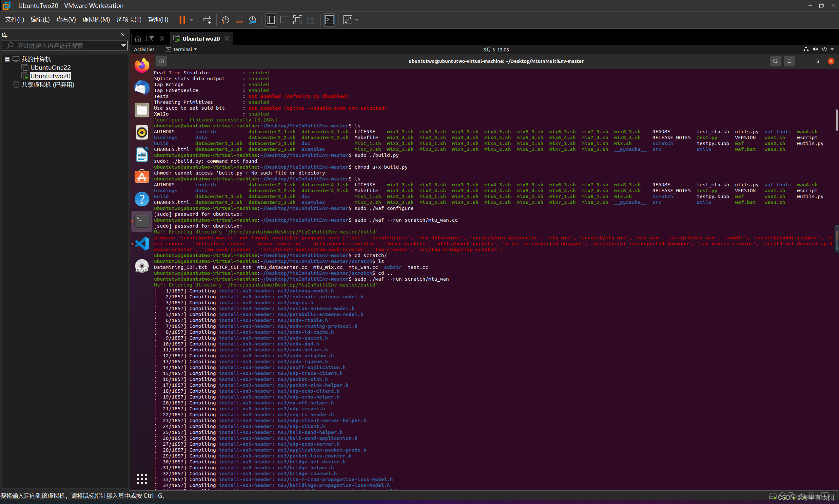Screen dimensions: 839x504
Task: Open the 虚拟机 menu
Action: click(96, 19)
